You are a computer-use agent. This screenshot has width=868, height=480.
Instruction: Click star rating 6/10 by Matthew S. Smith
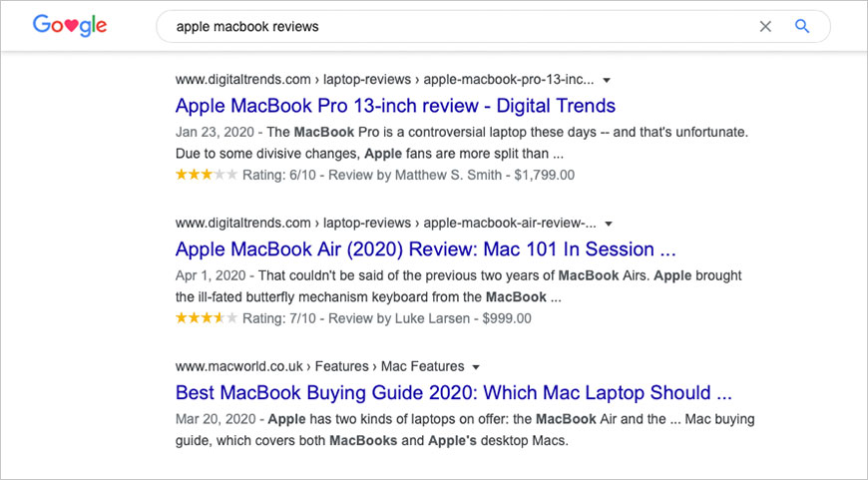[207, 175]
